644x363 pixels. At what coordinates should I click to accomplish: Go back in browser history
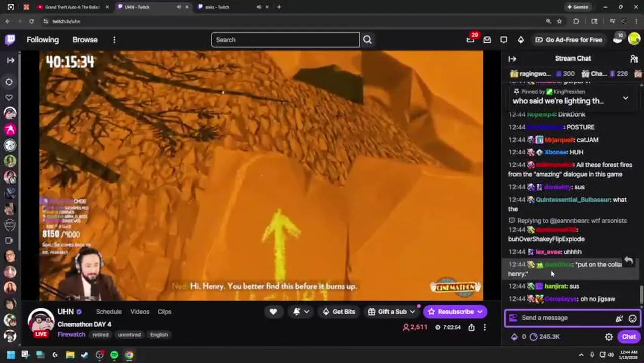tap(7, 21)
